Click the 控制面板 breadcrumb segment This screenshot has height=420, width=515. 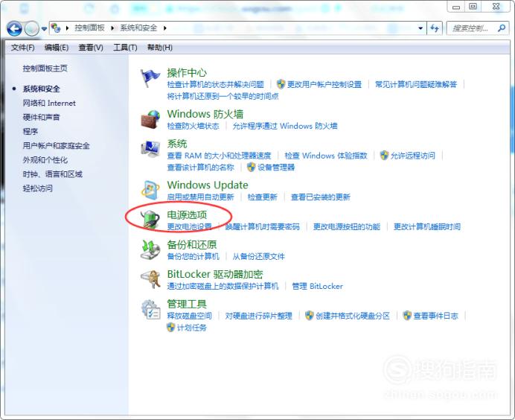[x=89, y=28]
